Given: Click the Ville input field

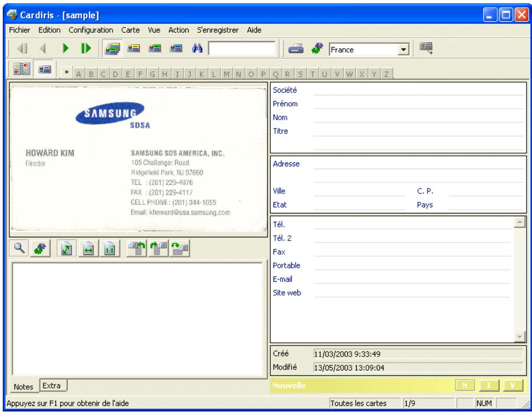Looking at the screenshot, I should tap(359, 191).
